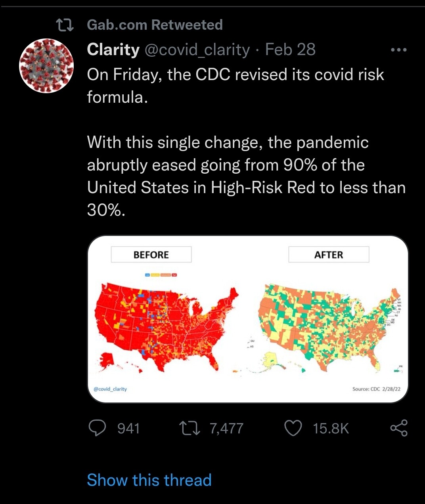Click the Source: CDC 2/28/22 caption
425x504 pixels.
coord(376,389)
